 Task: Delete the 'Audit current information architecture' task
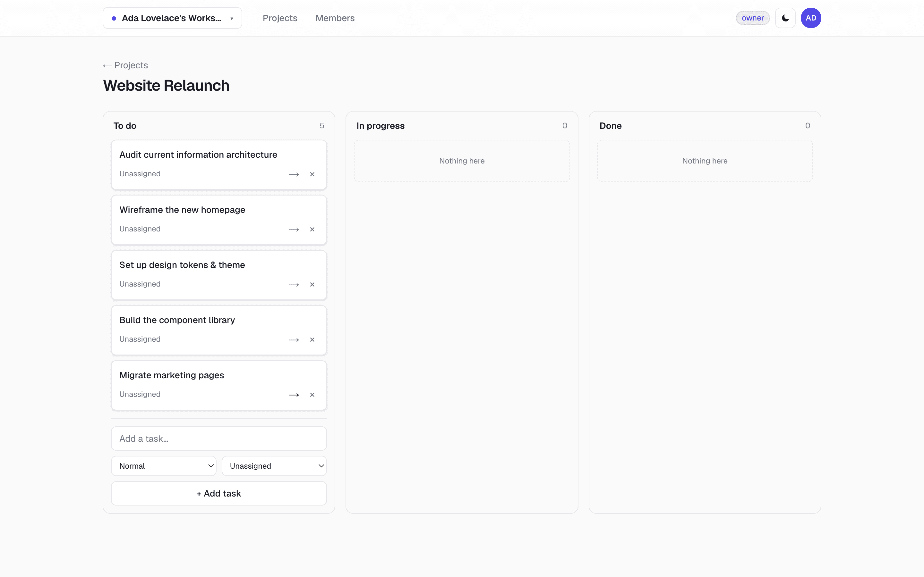click(x=312, y=174)
